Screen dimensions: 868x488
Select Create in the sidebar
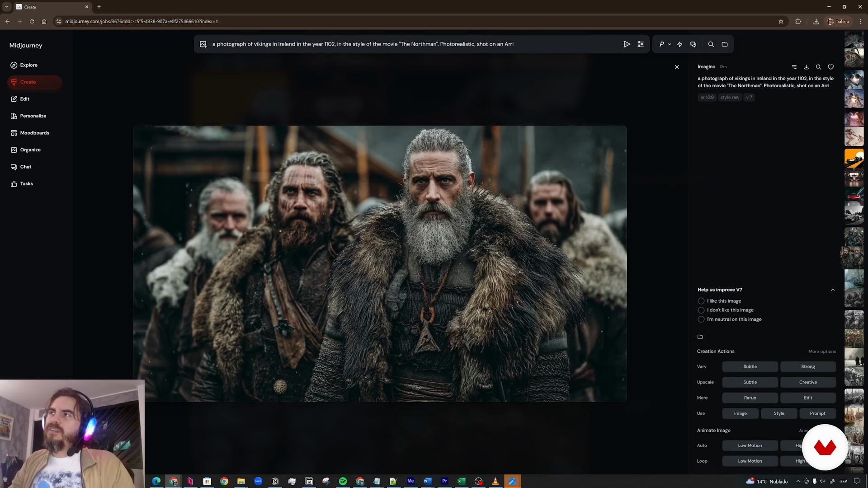(x=34, y=82)
